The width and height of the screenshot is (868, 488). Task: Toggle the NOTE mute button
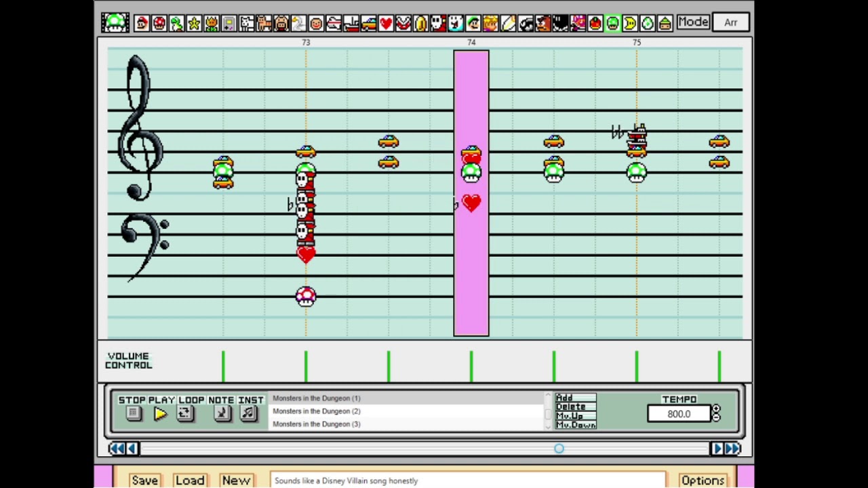(x=222, y=413)
